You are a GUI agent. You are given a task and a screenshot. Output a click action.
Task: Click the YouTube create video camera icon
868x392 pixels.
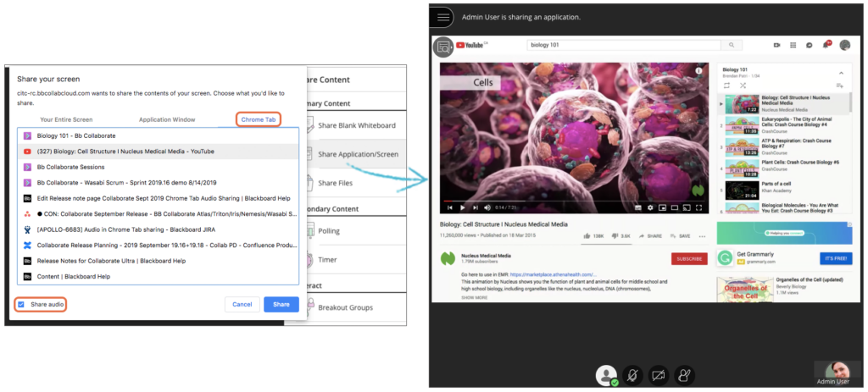coord(776,46)
